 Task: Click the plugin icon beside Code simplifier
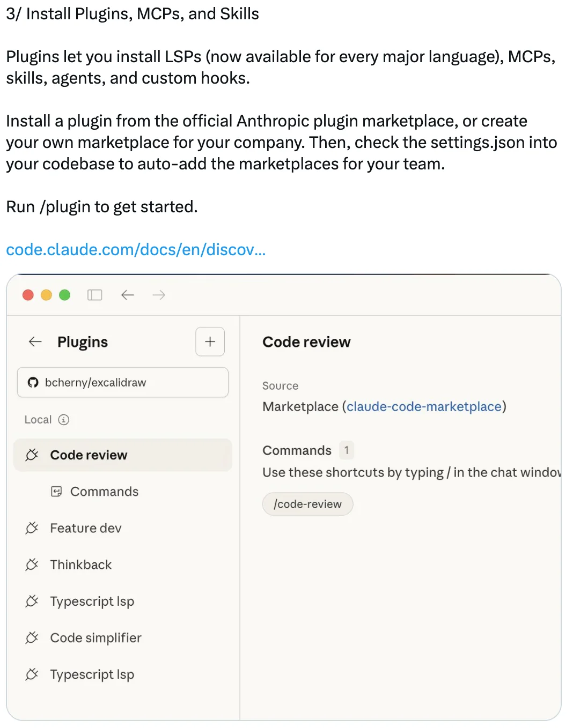tap(32, 638)
